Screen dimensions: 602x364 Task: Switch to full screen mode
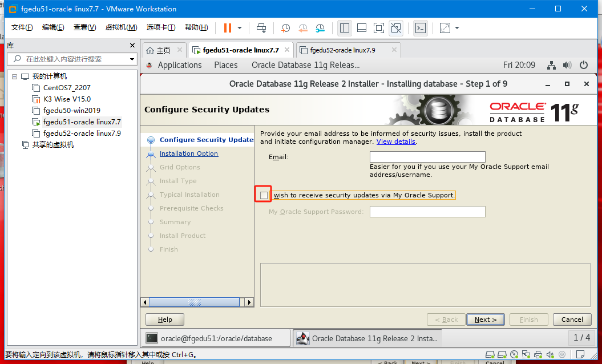pyautogui.click(x=378, y=27)
